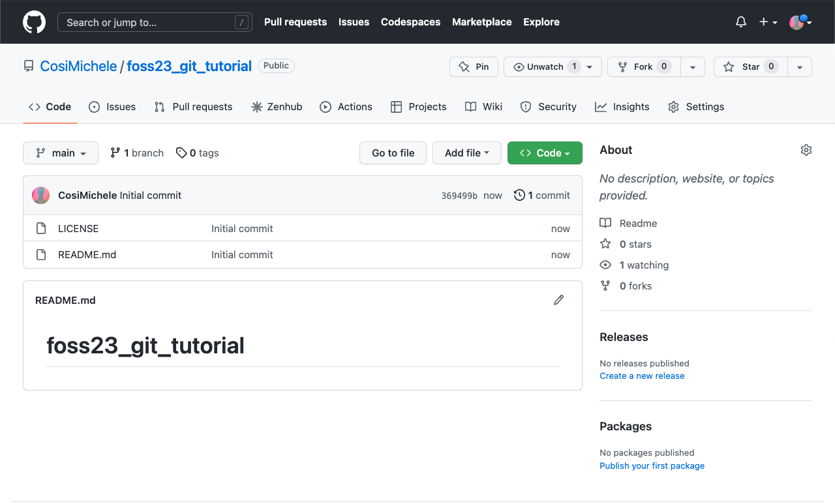835x504 pixels.
Task: Open the CosiMichele owner link
Action: (x=78, y=67)
